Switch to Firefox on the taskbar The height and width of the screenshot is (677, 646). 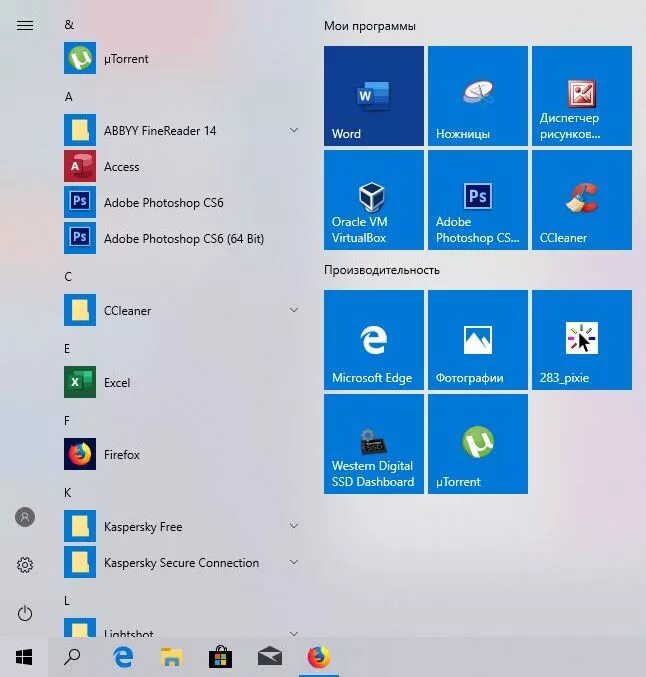319,657
